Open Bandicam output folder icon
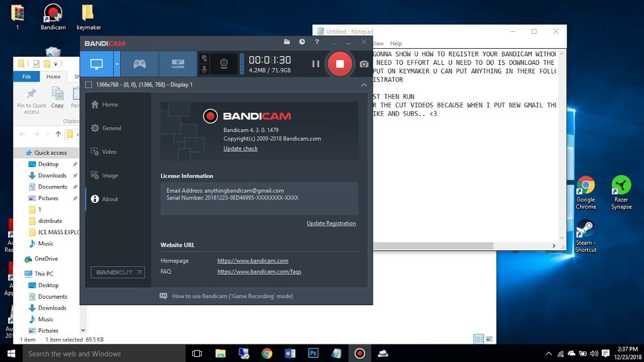Viewport: 644px width, 362px height. click(287, 42)
